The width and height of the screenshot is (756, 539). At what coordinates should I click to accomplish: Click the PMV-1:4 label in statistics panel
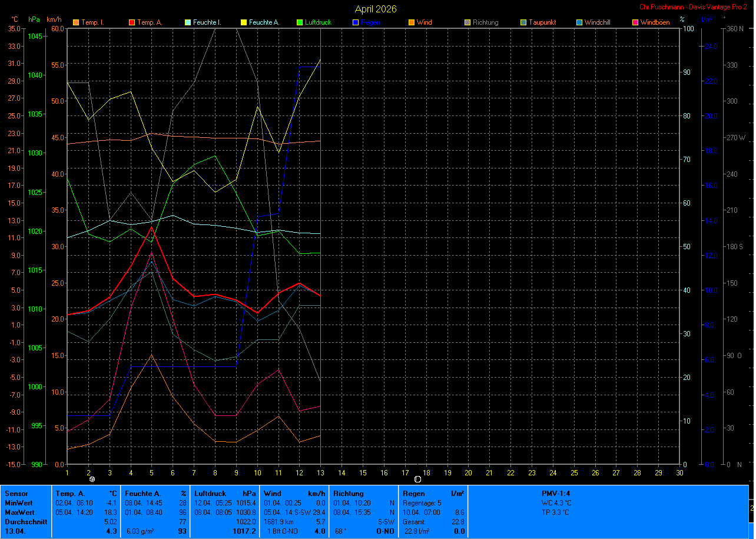tap(556, 494)
